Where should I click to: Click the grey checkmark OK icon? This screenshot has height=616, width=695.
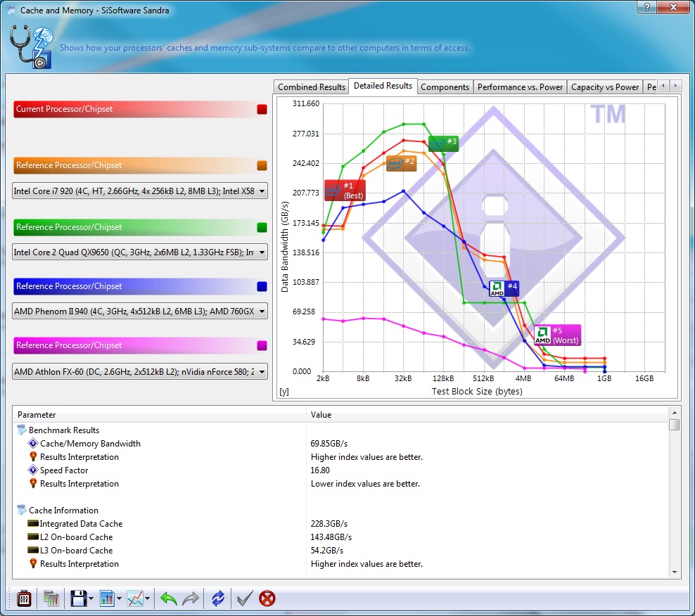point(245,598)
